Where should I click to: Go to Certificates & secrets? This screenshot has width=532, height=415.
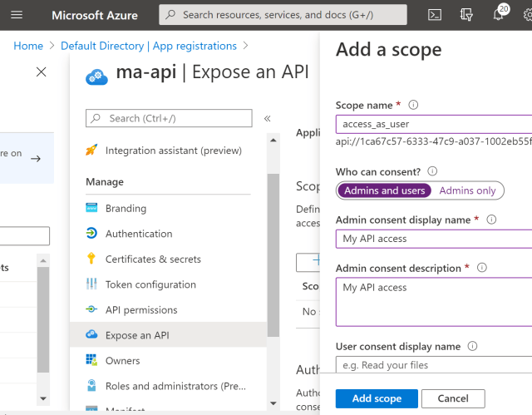(x=153, y=259)
